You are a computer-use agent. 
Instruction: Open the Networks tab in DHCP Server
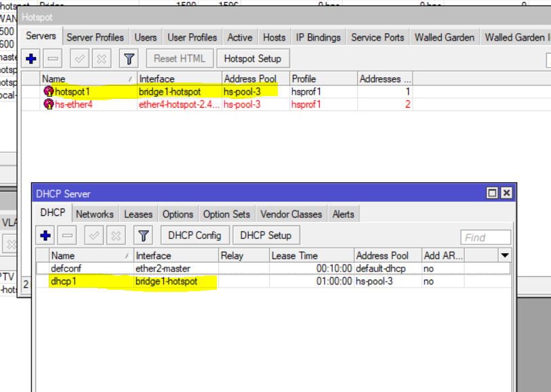tap(95, 215)
